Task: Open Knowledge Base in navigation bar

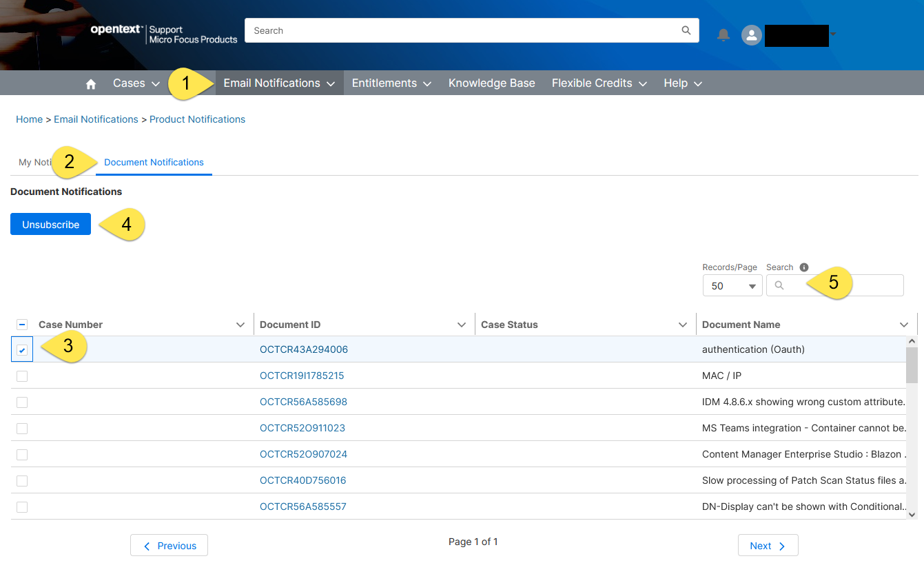Action: (x=492, y=83)
